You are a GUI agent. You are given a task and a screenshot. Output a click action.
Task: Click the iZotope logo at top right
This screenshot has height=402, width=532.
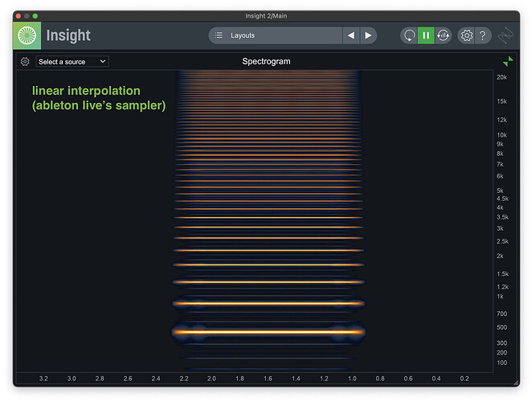coord(506,35)
